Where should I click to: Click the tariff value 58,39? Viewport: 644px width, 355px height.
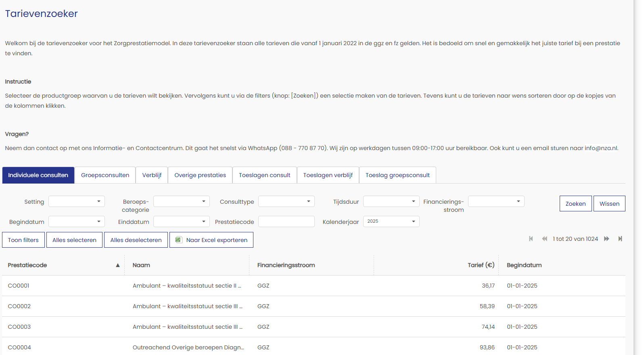click(x=487, y=306)
